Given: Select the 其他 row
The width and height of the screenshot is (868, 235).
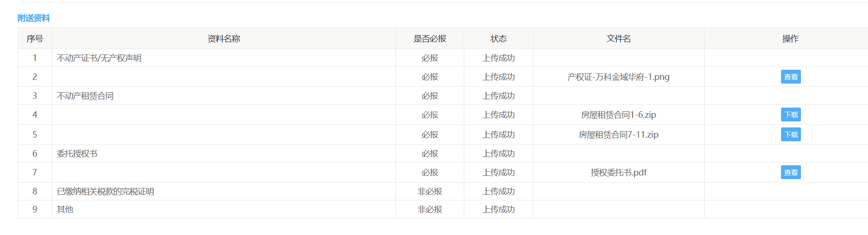Looking at the screenshot, I should [x=65, y=209].
